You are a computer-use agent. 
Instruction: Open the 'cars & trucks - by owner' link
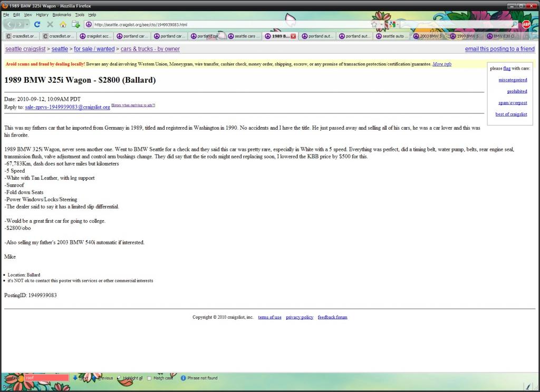(150, 49)
